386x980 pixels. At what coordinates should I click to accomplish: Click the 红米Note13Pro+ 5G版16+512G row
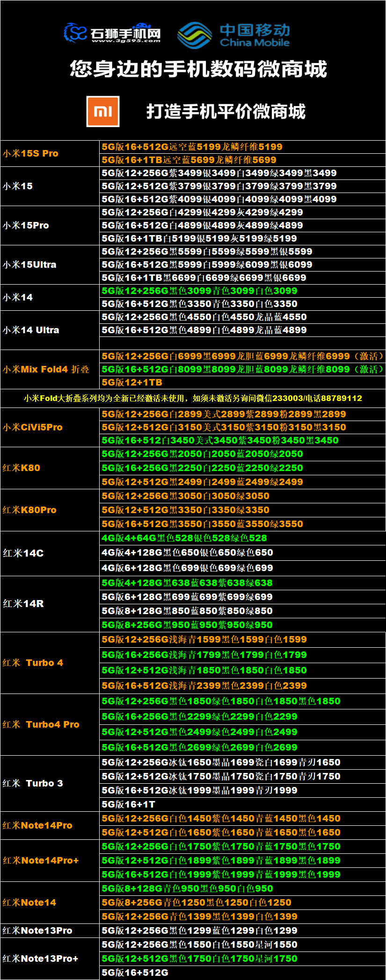tap(243, 973)
